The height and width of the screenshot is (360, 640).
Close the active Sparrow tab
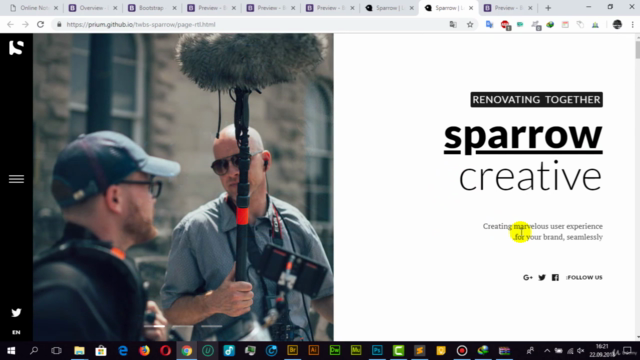tap(471, 8)
